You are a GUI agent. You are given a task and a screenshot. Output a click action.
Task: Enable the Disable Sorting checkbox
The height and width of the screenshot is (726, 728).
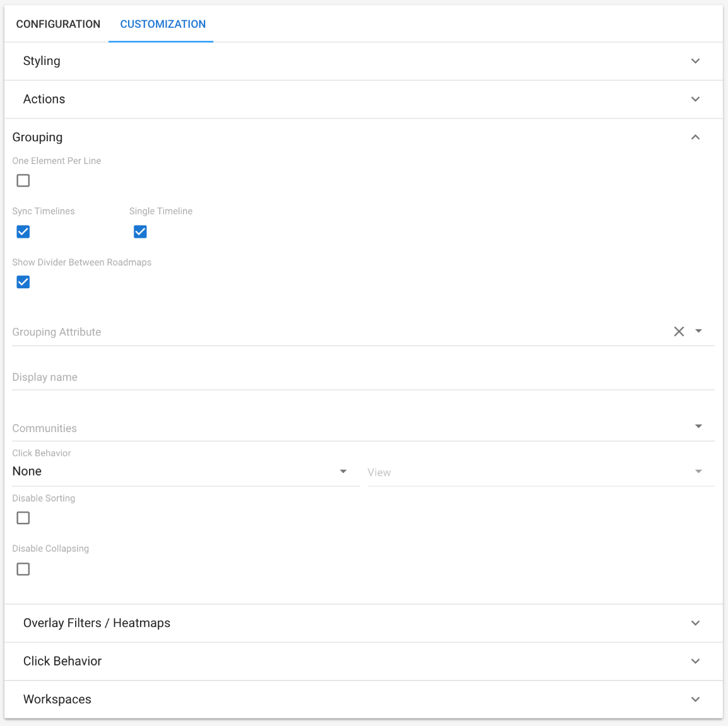(23, 518)
